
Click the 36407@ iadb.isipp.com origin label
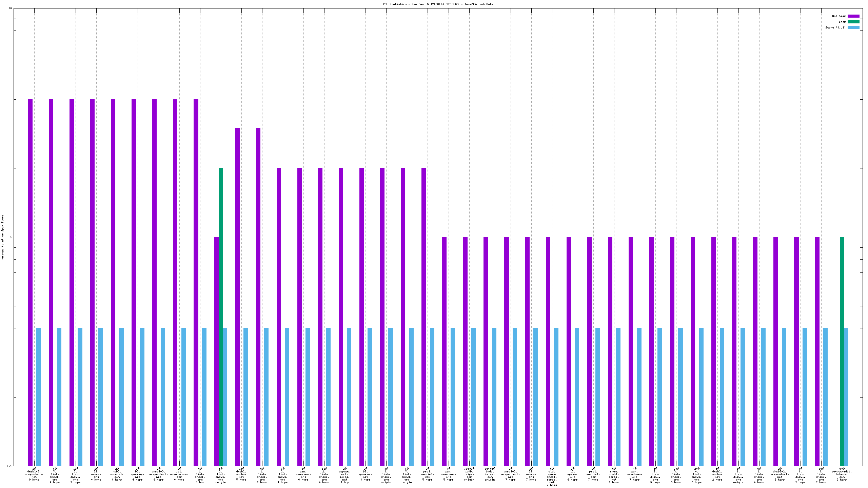coord(469,474)
